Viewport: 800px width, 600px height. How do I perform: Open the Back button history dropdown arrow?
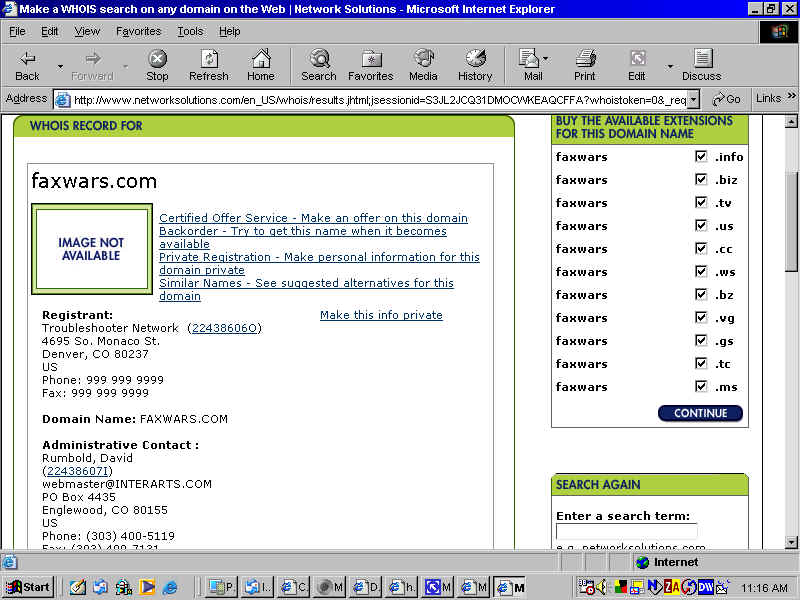pos(60,66)
